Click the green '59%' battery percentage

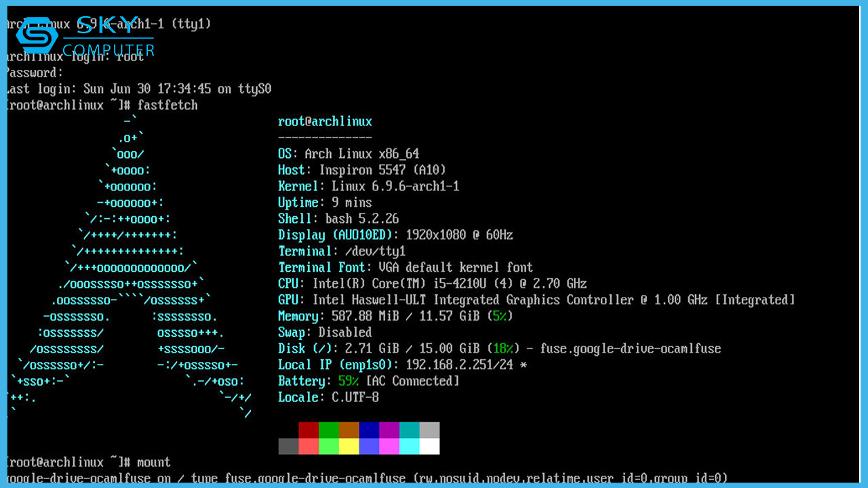(349, 382)
